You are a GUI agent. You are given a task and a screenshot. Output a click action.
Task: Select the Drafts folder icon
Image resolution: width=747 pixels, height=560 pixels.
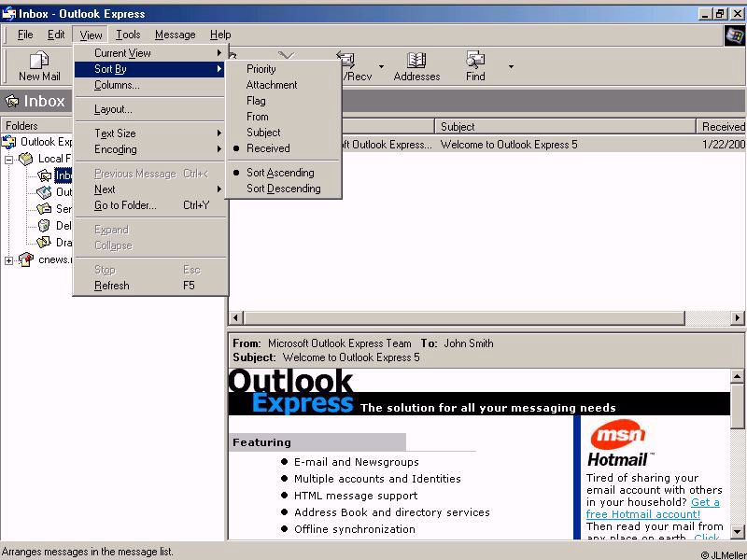tap(44, 243)
